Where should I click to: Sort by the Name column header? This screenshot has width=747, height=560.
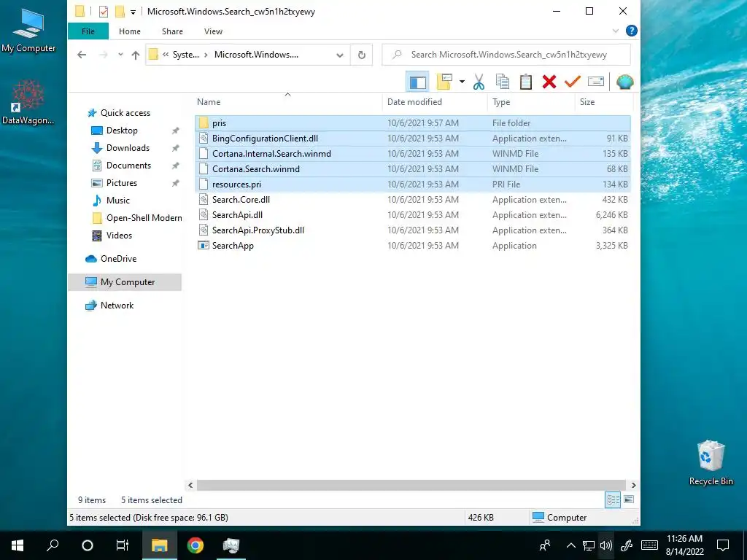point(287,102)
